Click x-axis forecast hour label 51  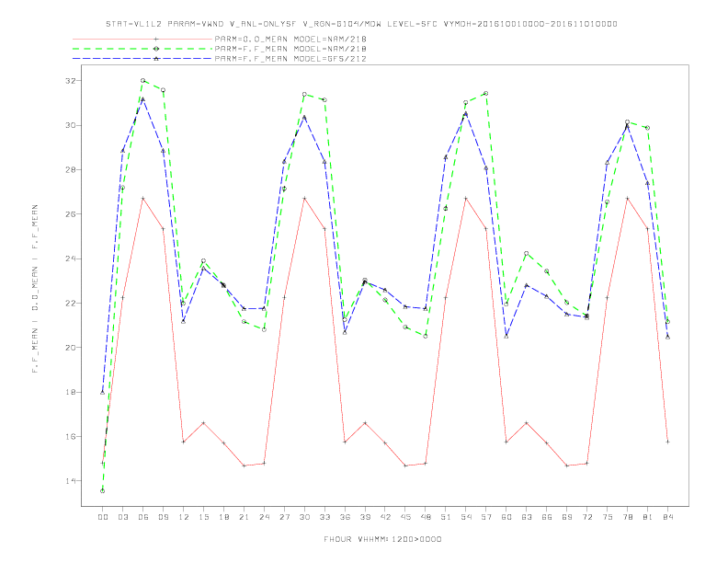(x=446, y=517)
